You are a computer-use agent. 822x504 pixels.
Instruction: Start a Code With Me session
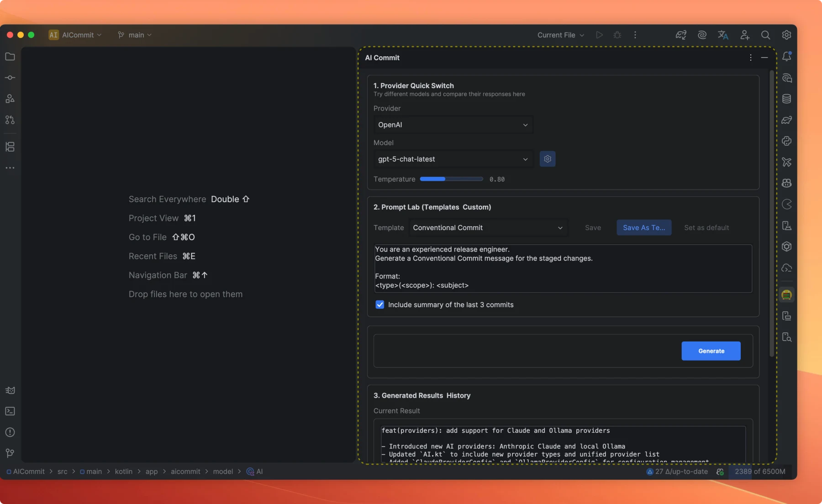point(744,35)
